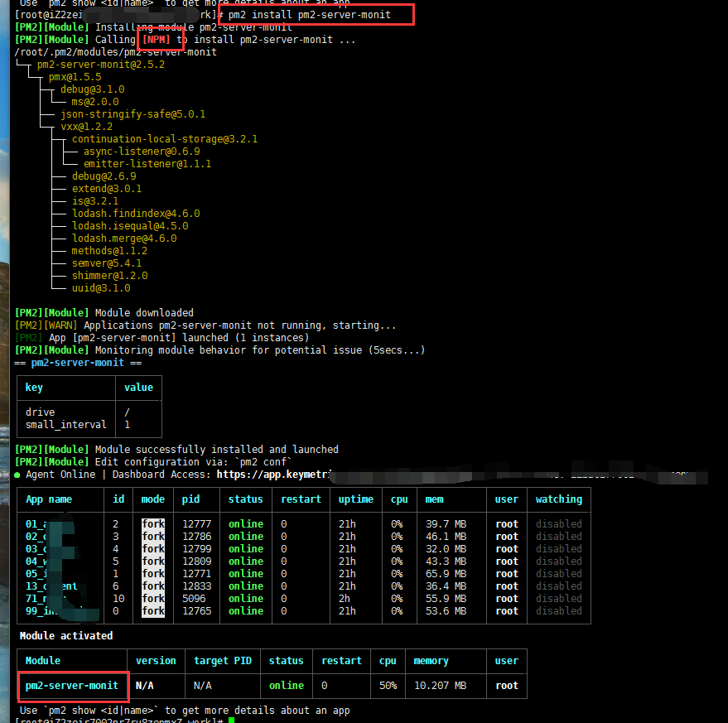Click the 50% cpu cell of the module
This screenshot has height=723, width=728.
coord(388,686)
